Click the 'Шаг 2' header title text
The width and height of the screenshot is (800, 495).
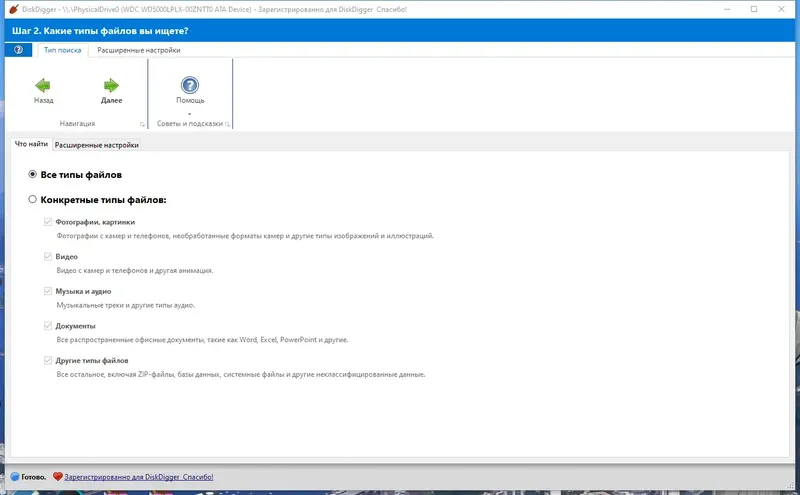(100, 31)
